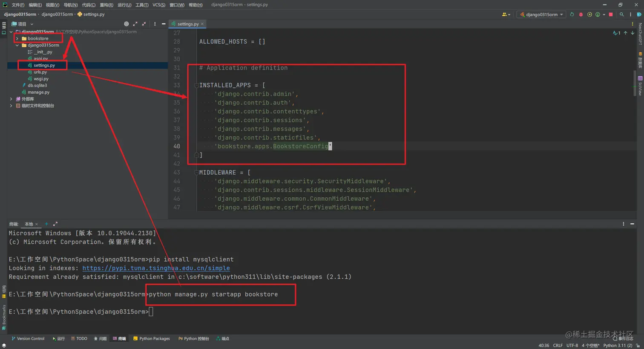Click the rerun icon for django0315orm
The height and width of the screenshot is (349, 644).
coord(572,14)
